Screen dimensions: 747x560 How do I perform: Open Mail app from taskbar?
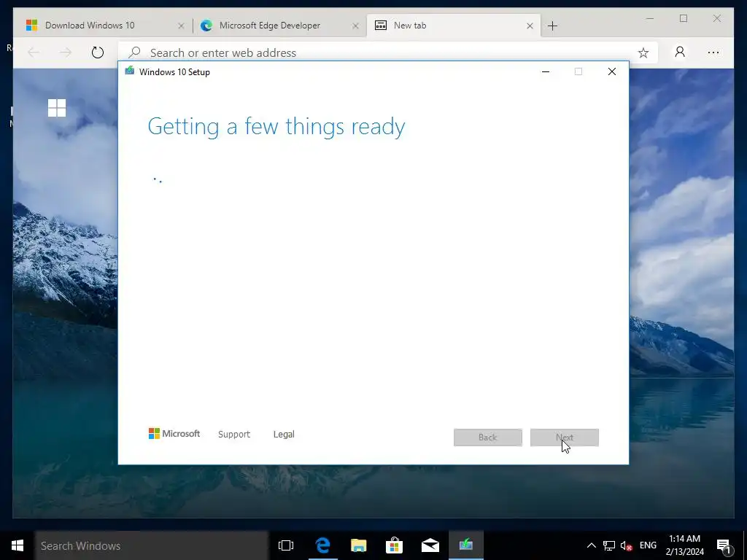tap(430, 545)
